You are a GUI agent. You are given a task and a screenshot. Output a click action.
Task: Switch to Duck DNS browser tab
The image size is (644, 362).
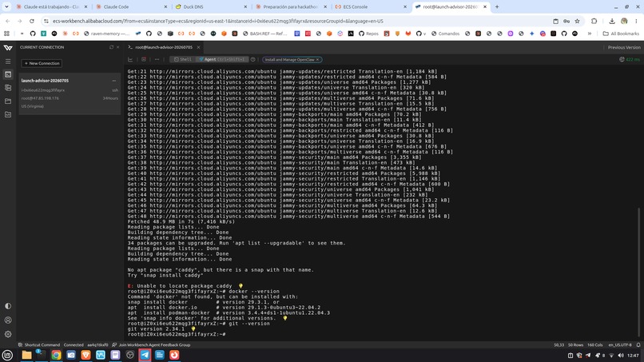point(211,7)
